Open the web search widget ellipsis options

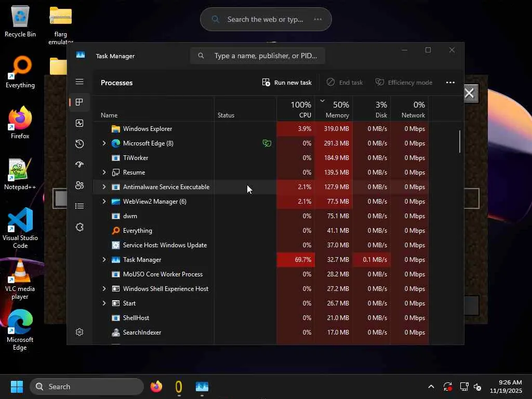click(317, 19)
